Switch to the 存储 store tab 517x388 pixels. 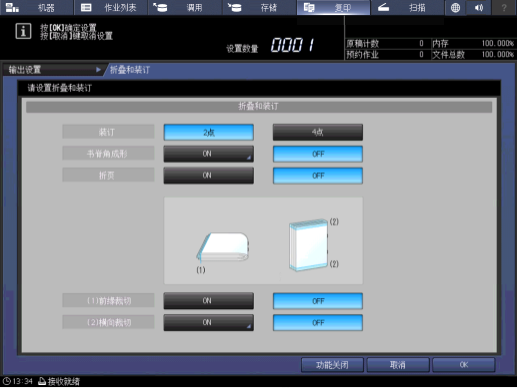coord(259,7)
